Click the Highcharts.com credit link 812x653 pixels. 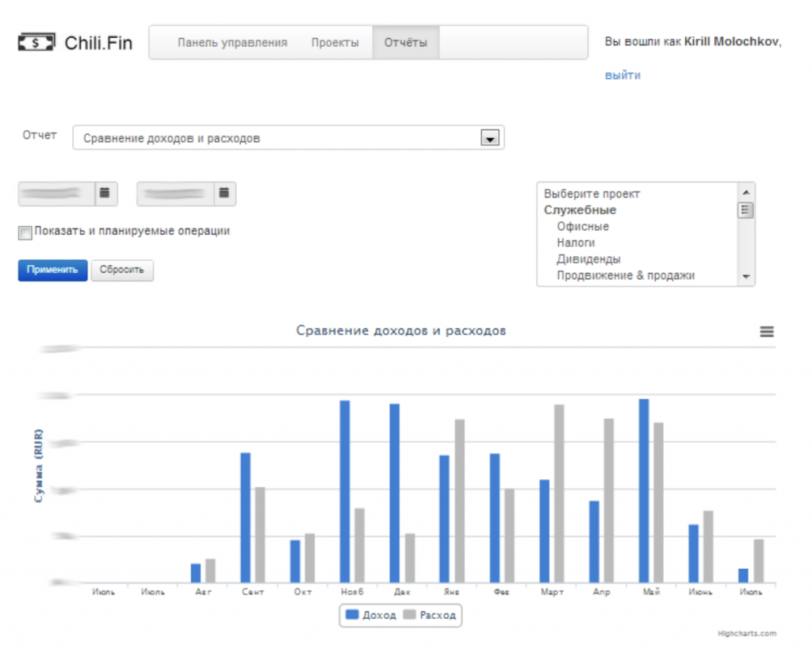[747, 633]
